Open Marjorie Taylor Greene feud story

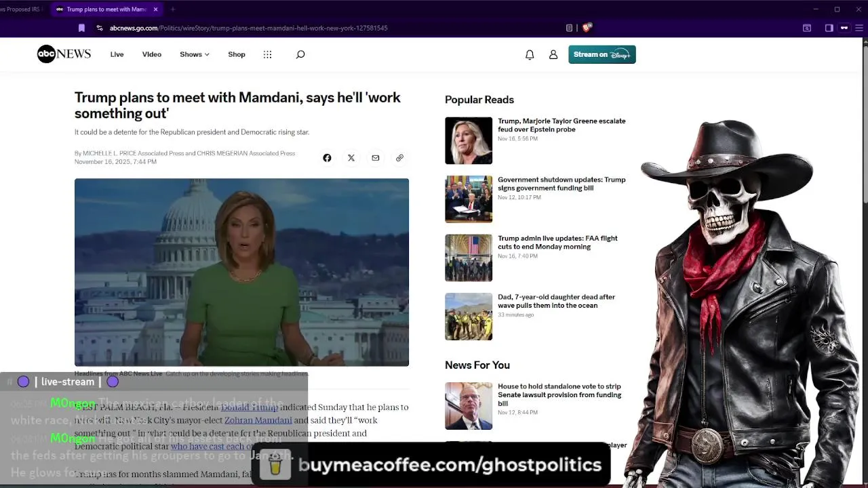[561, 125]
